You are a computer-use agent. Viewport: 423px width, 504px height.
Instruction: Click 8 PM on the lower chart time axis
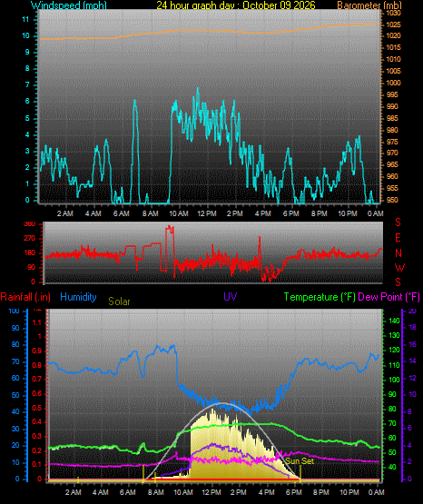coord(321,492)
